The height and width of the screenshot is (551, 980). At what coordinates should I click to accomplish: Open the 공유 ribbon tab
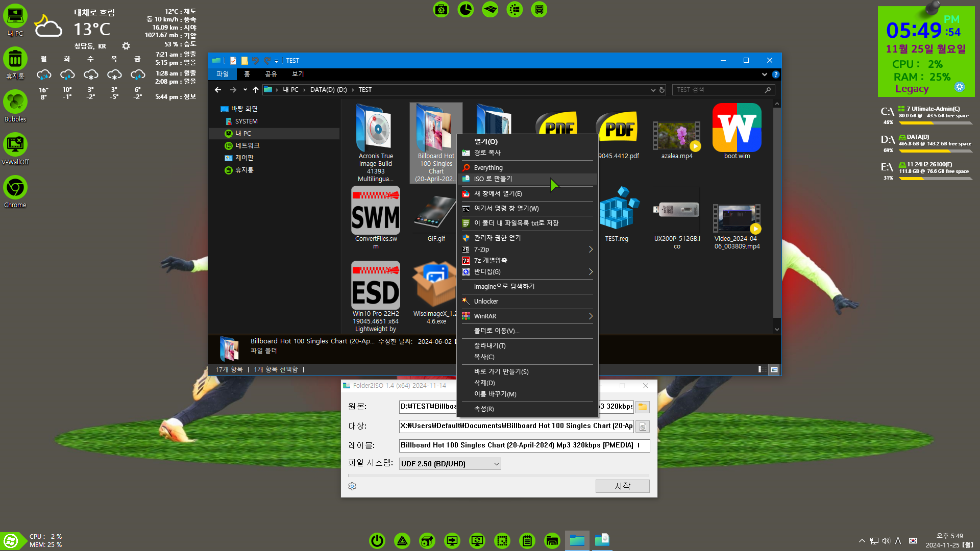pyautogui.click(x=271, y=74)
